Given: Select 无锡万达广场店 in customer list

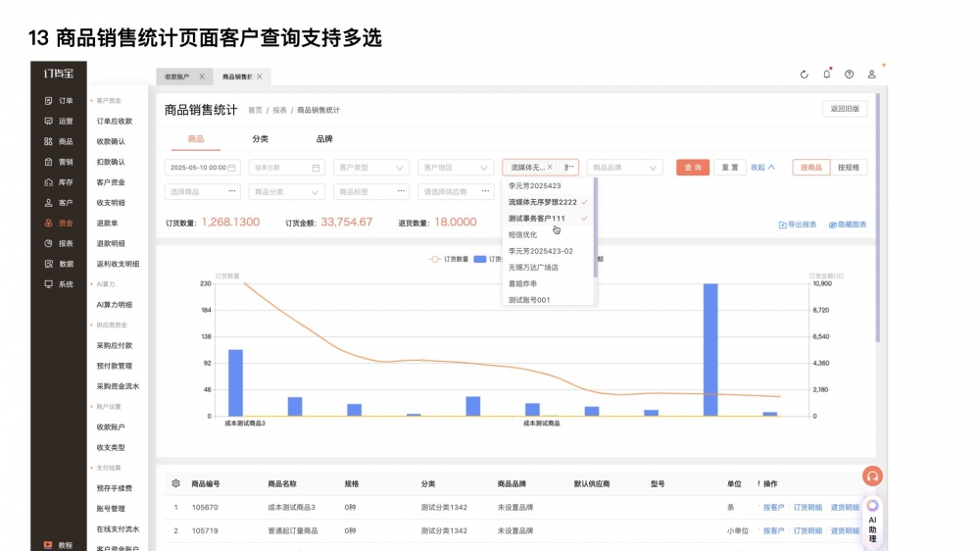Looking at the screenshot, I should point(548,267).
